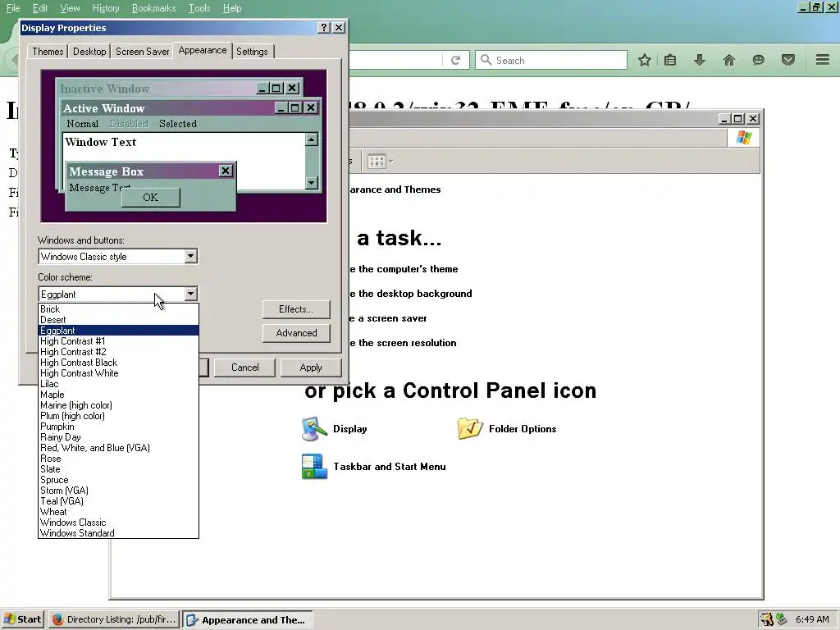Click preview window scrollbar up arrow

pos(312,139)
